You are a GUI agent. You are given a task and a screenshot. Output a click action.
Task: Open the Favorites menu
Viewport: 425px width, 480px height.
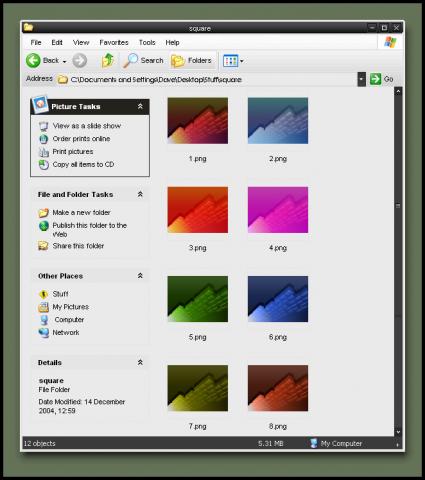click(x=114, y=42)
